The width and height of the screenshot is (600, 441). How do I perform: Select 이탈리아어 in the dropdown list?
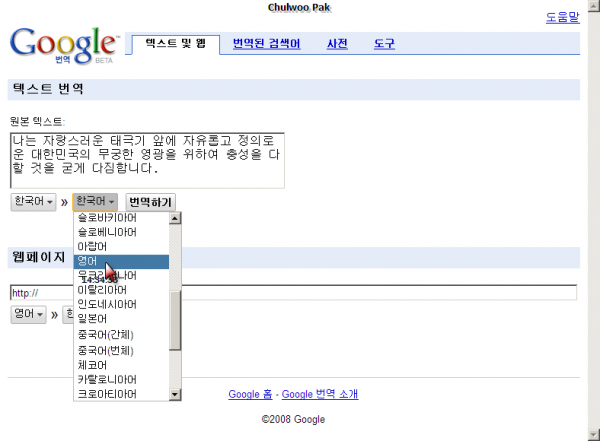121,290
